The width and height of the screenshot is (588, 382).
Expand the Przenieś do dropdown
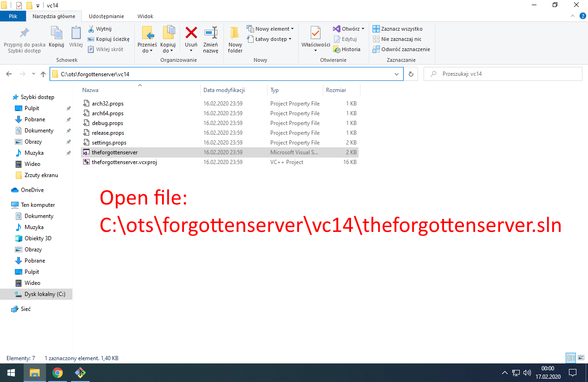pos(147,39)
